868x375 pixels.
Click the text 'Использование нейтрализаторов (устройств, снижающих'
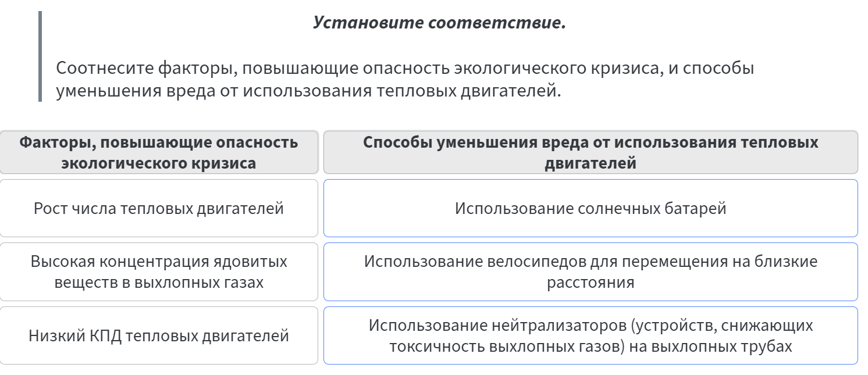590,326
